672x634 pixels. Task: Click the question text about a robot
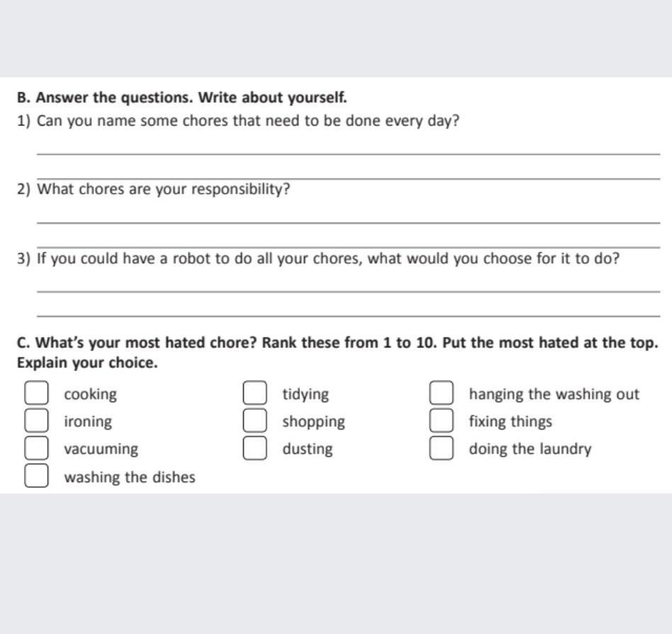[327, 259]
